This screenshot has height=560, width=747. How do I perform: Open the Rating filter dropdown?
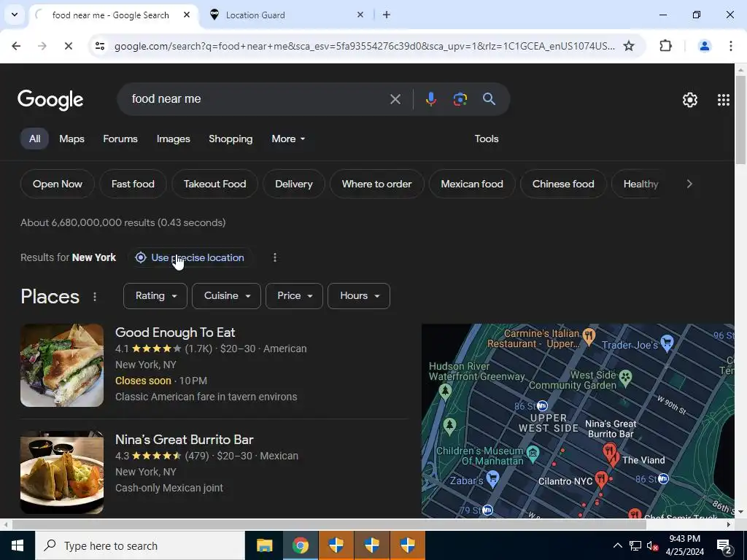155,296
